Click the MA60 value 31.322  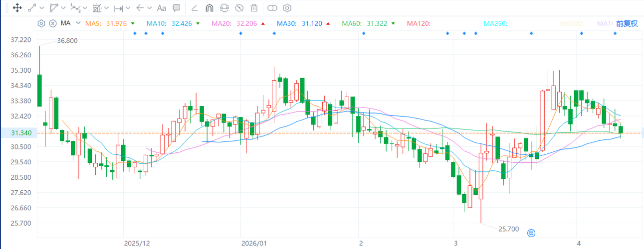coord(378,23)
